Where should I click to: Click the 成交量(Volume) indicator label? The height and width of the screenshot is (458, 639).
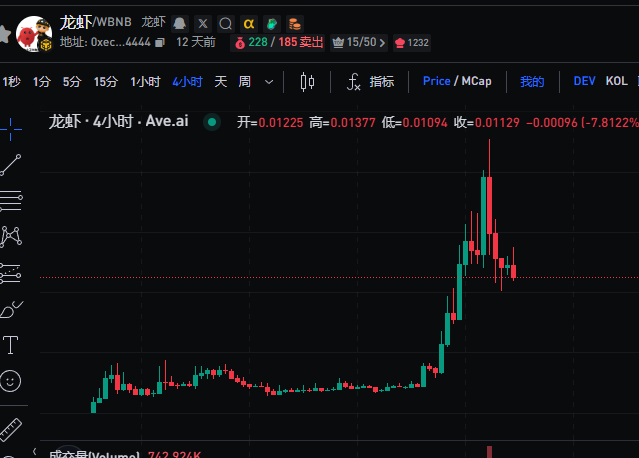pos(94,454)
